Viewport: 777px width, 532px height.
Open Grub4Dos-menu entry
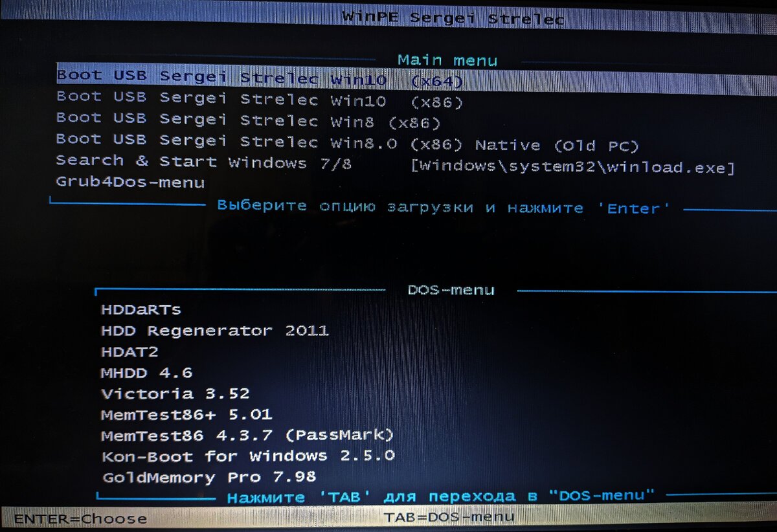(130, 183)
